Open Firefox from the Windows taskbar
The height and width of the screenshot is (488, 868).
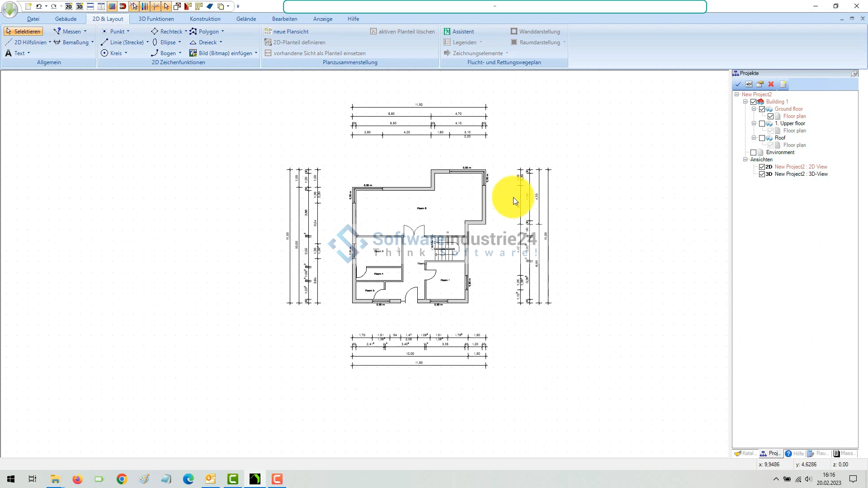[77, 479]
